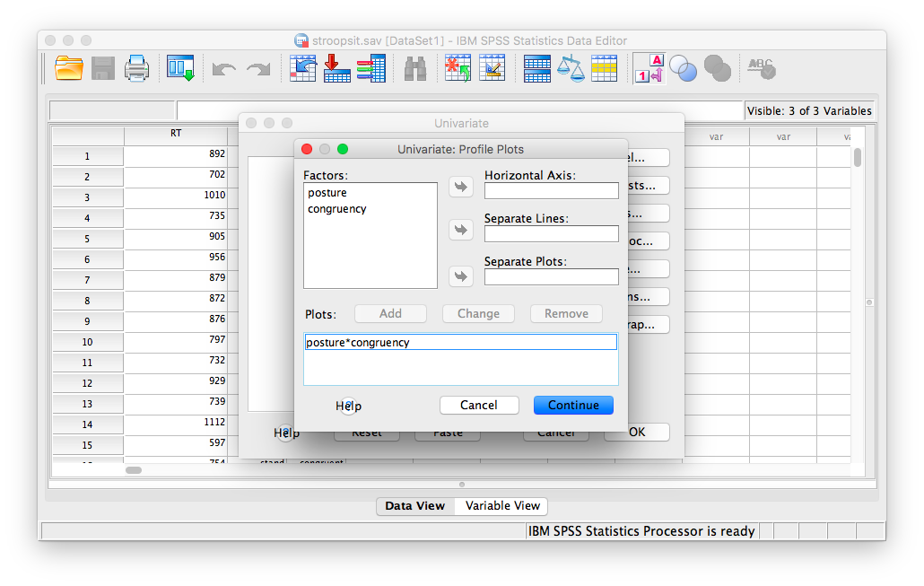Run Spell Check ABC icon

point(762,68)
